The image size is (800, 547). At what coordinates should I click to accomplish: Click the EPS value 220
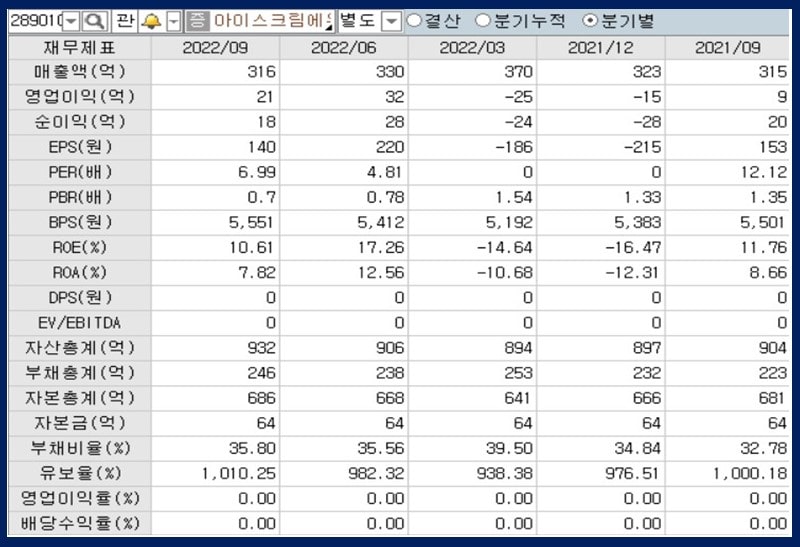click(390, 147)
